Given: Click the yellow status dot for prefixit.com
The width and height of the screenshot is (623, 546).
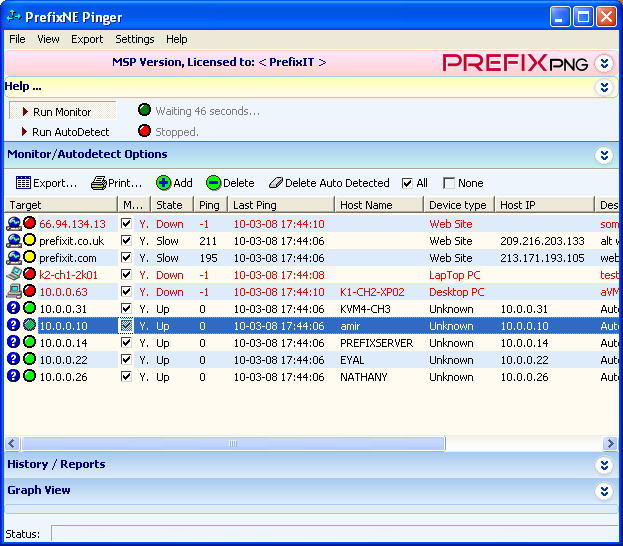Looking at the screenshot, I should pos(29,257).
